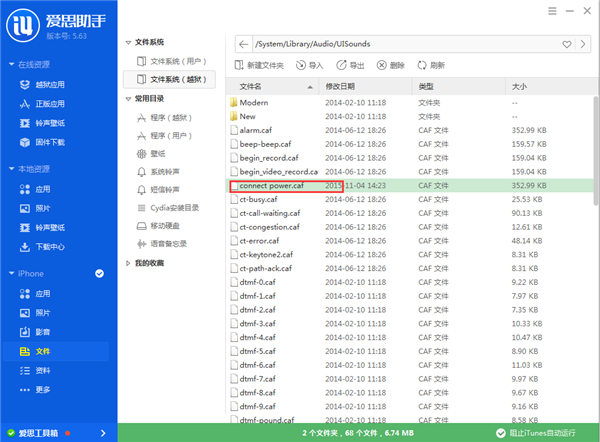Sort by 大小 column header
Viewport: 600px width, 442px height.
[x=550, y=86]
